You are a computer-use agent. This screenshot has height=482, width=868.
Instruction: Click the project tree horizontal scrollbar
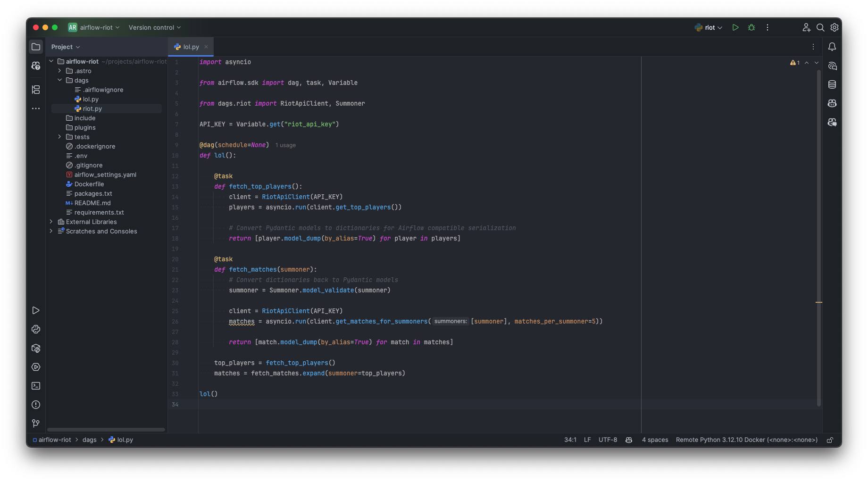pyautogui.click(x=106, y=430)
